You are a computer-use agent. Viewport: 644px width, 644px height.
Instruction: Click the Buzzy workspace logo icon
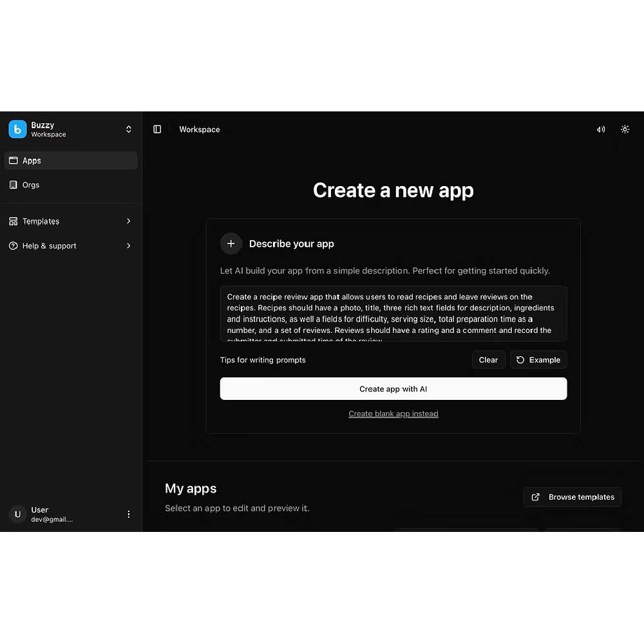click(17, 129)
